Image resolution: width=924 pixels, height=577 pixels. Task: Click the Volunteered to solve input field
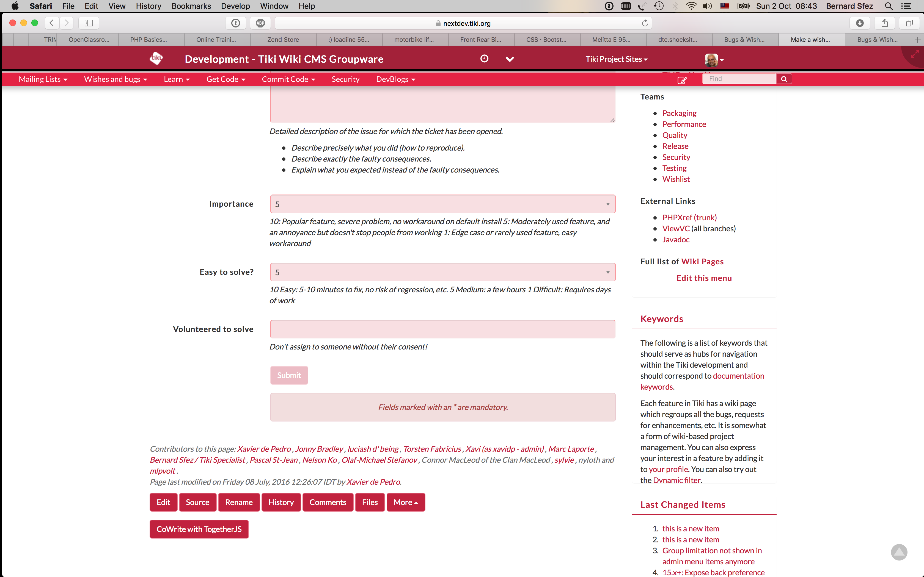[442, 329]
